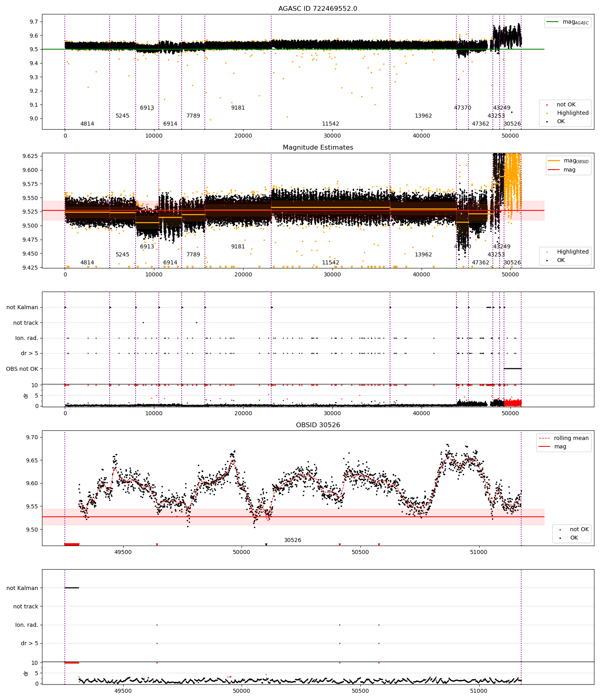Screen dimensions: 600x700
Task: Click OBSID label "47370" in the top plot
Action: click(463, 108)
